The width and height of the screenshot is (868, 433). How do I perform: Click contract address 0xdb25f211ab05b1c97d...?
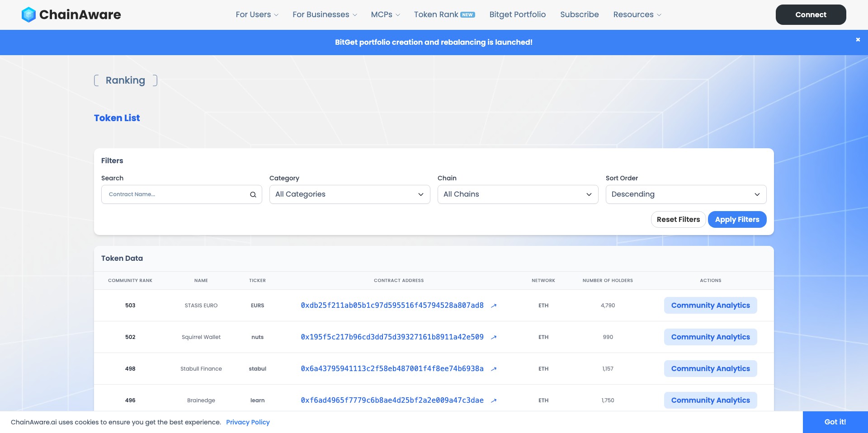pos(392,306)
